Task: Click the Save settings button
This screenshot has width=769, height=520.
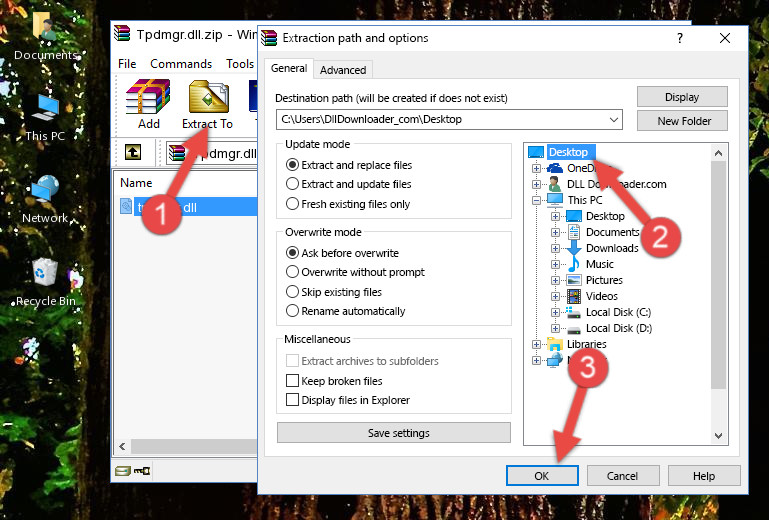Action: click(x=394, y=433)
